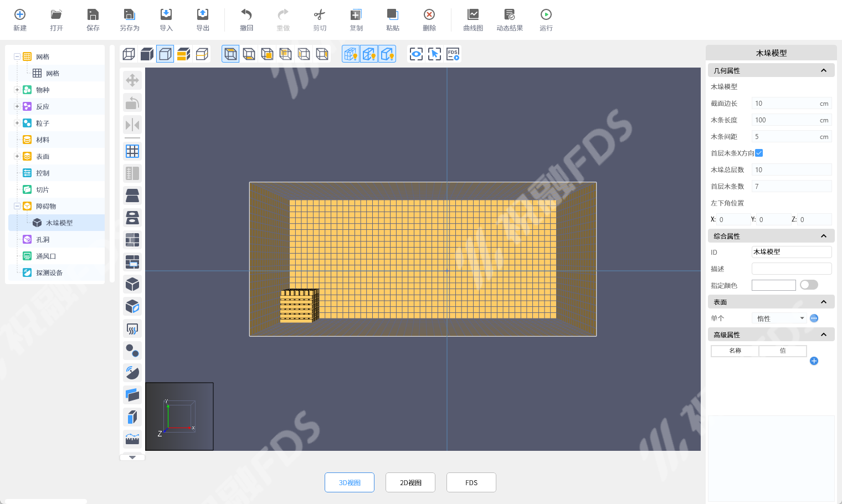Select the solid cube obstacle tool
Screen dimensions: 842x504
(x=132, y=284)
